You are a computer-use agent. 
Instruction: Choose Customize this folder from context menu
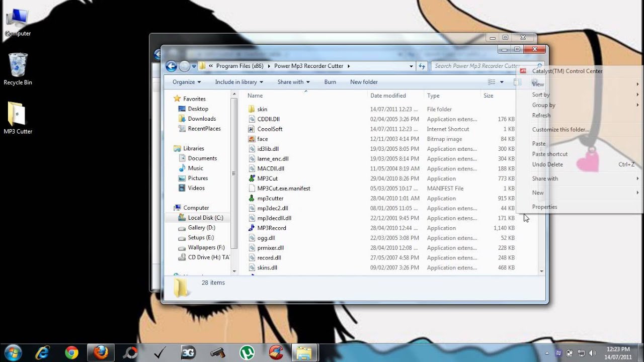point(579,129)
